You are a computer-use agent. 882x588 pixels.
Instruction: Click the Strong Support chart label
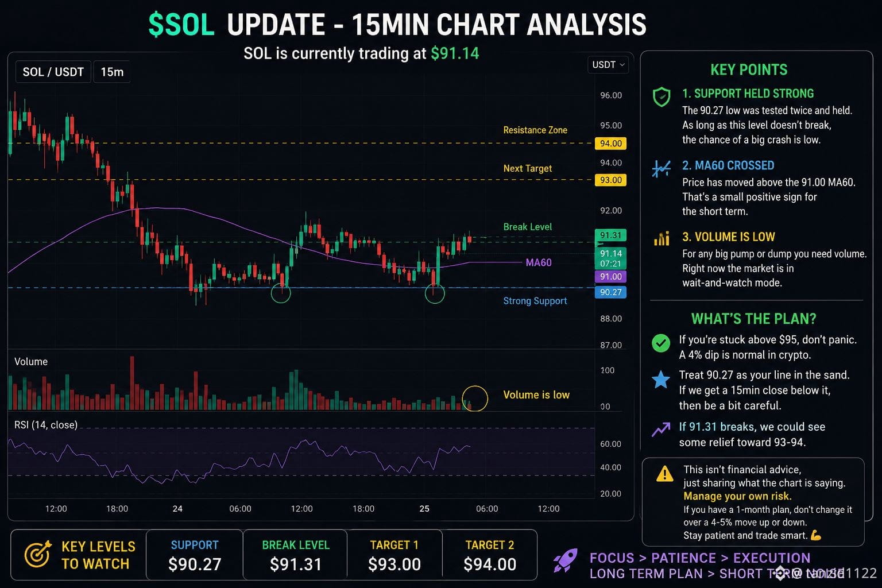coord(535,301)
